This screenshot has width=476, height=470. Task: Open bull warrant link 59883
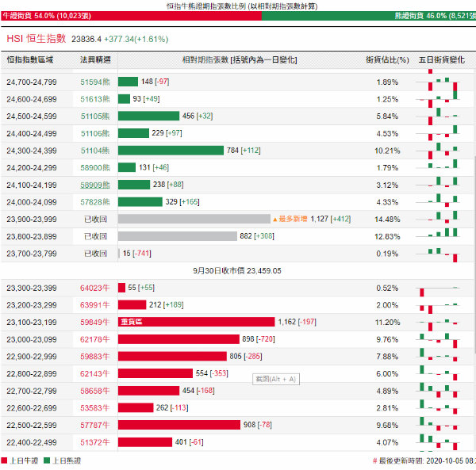point(94,357)
